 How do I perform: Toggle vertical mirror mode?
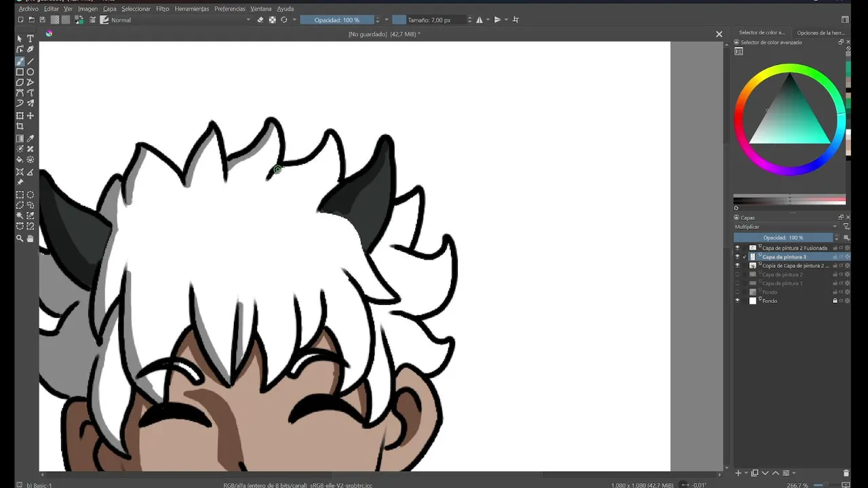point(497,20)
